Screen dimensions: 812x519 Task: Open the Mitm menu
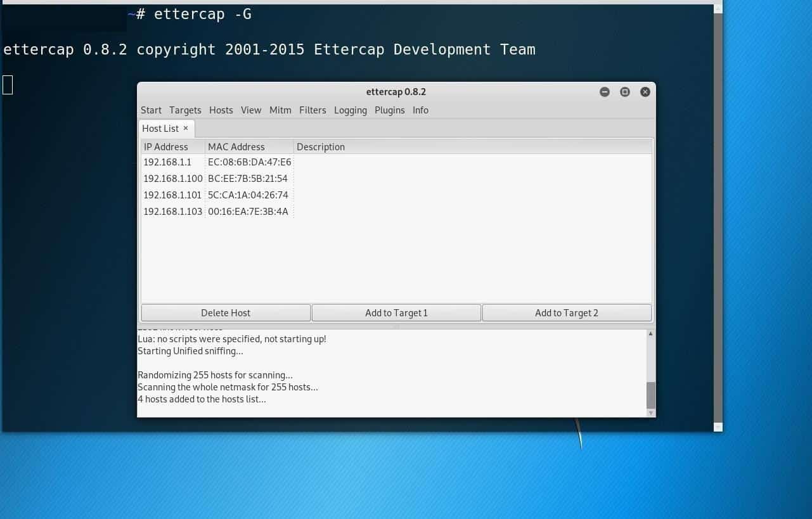[280, 110]
